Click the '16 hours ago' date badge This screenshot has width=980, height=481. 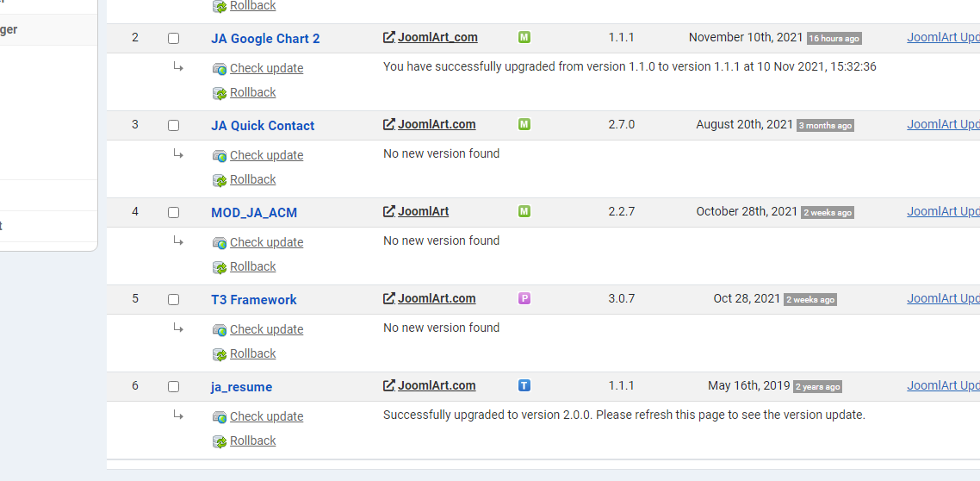[834, 39]
